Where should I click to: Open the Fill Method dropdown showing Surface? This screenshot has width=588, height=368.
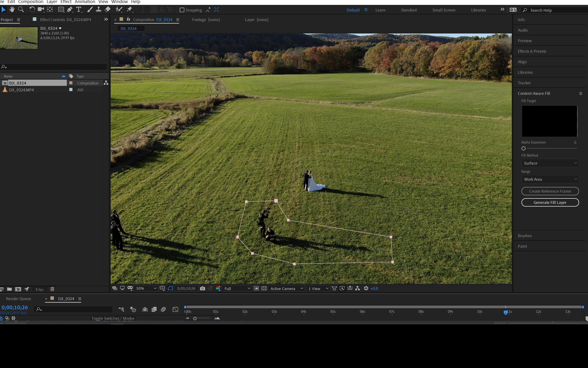550,163
